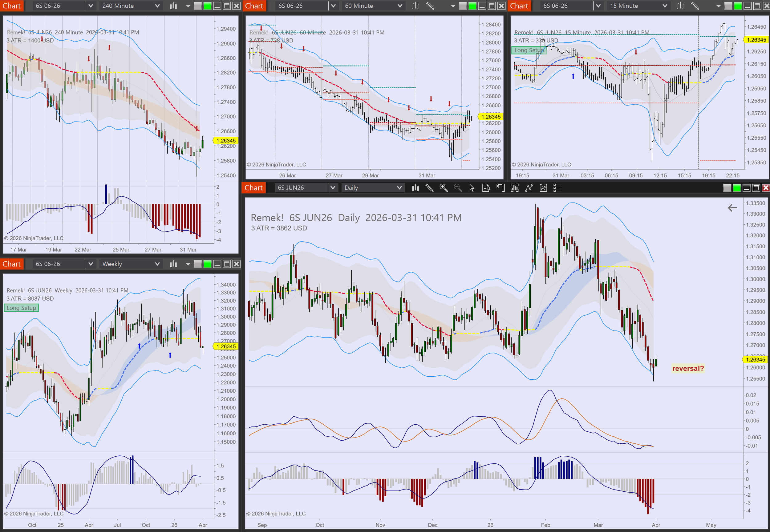Click the yellow 1.26345 price marker on Daily chart
Image resolution: width=770 pixels, height=532 pixels.
click(x=755, y=360)
